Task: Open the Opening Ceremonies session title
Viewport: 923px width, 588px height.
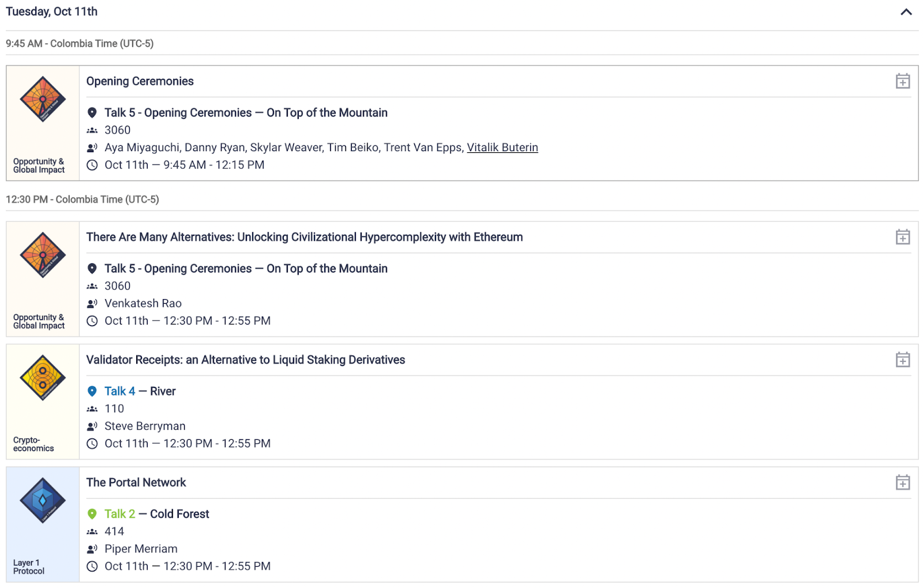Action: [x=140, y=81]
